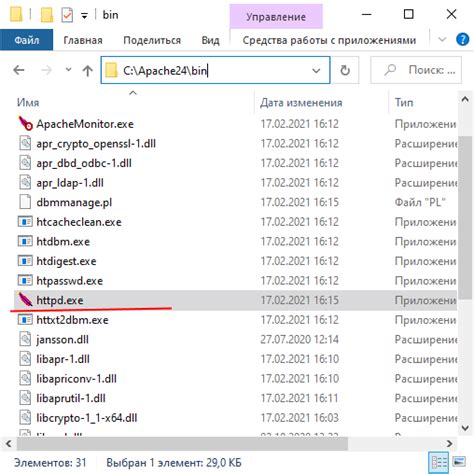Click the htdigest.exe application icon

25,261
